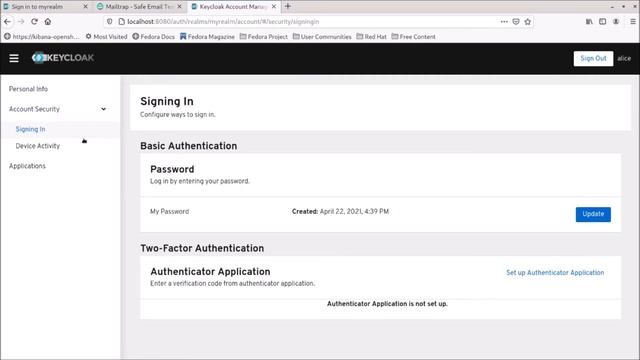Close the Mailtrap tab
The image size is (640, 360).
(179, 7)
